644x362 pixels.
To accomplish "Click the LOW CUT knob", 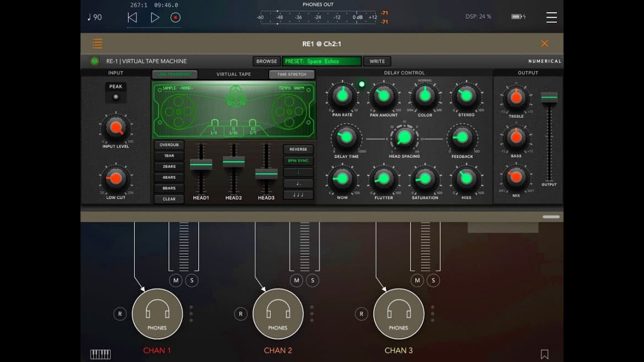I will tap(116, 179).
